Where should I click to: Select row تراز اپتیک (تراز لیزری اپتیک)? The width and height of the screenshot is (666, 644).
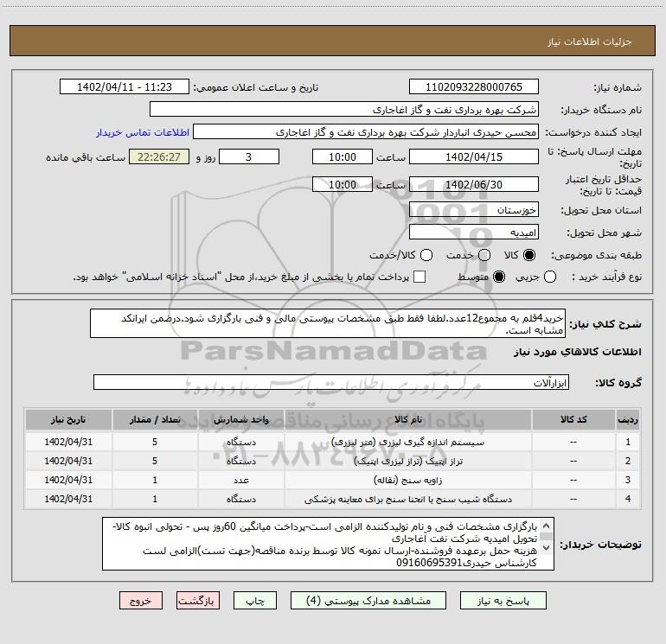[333, 461]
